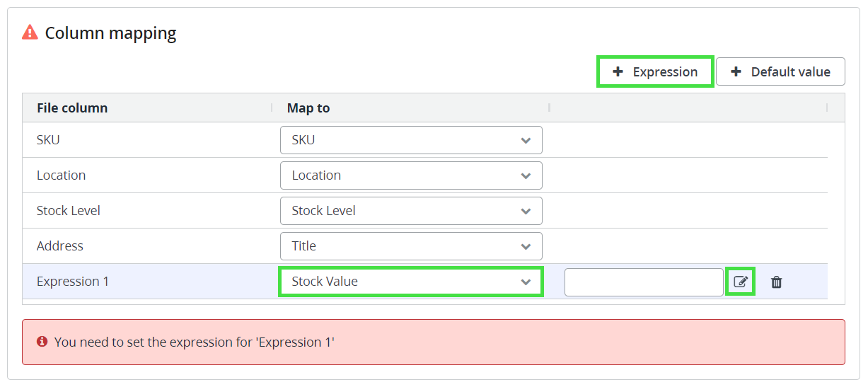The width and height of the screenshot is (868, 387).
Task: Click the plus icon on Expression button
Action: click(x=618, y=71)
